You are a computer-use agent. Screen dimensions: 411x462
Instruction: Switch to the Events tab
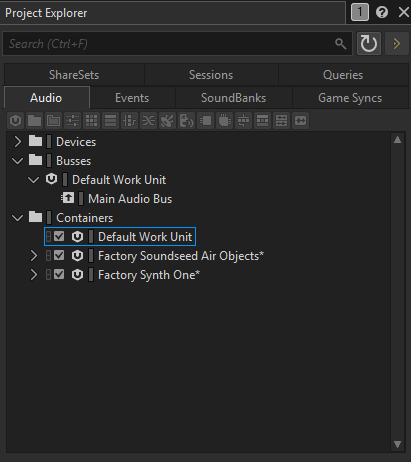click(x=132, y=98)
